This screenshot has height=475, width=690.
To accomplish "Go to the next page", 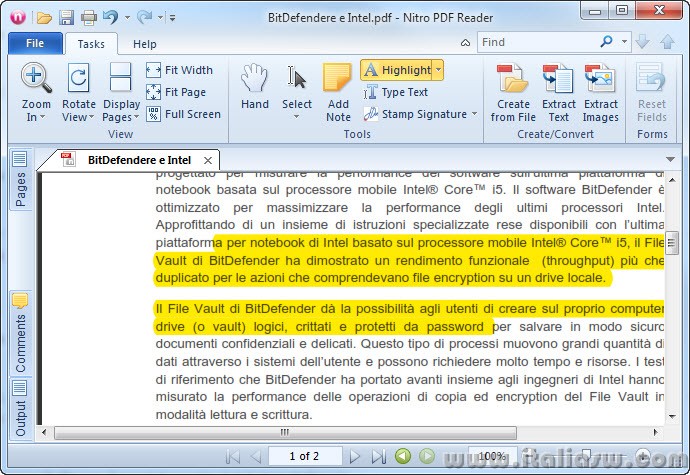I will [x=355, y=457].
